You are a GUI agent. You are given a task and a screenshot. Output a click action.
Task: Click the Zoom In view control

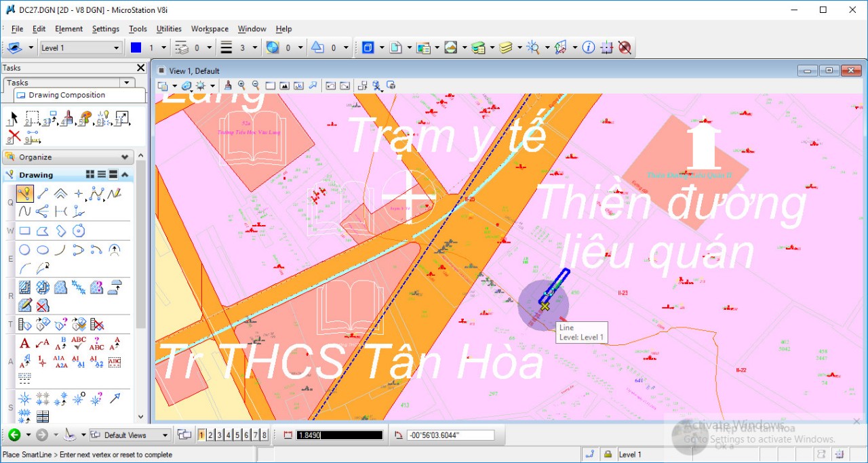(x=241, y=86)
